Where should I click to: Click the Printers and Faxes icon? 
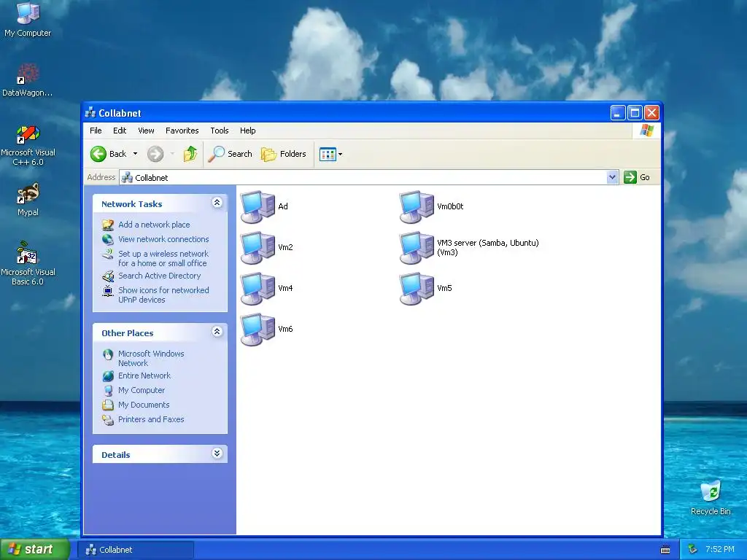(108, 419)
